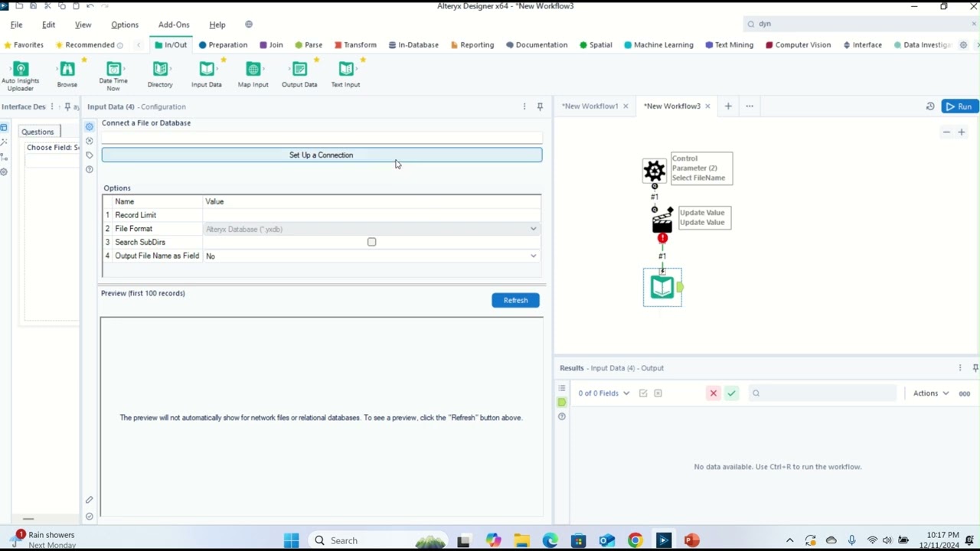Select the Auto Insights Uploader tool
The height and width of the screenshot is (551, 980).
(21, 75)
